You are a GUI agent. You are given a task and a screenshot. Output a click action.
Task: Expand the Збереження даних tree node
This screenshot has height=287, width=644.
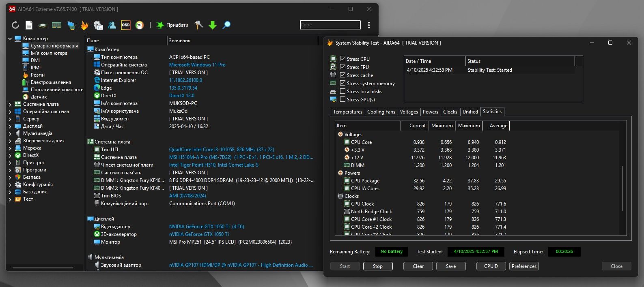10,141
